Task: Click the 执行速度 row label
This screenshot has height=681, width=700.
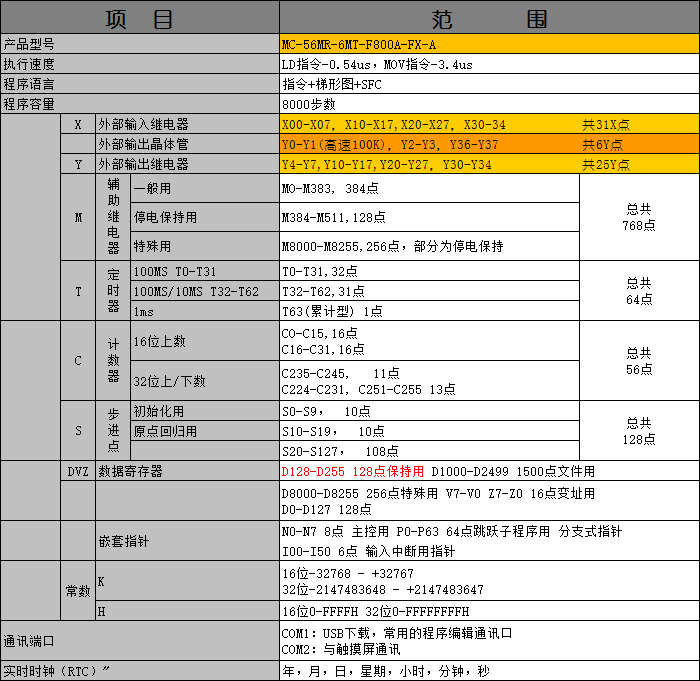Action: (28, 64)
